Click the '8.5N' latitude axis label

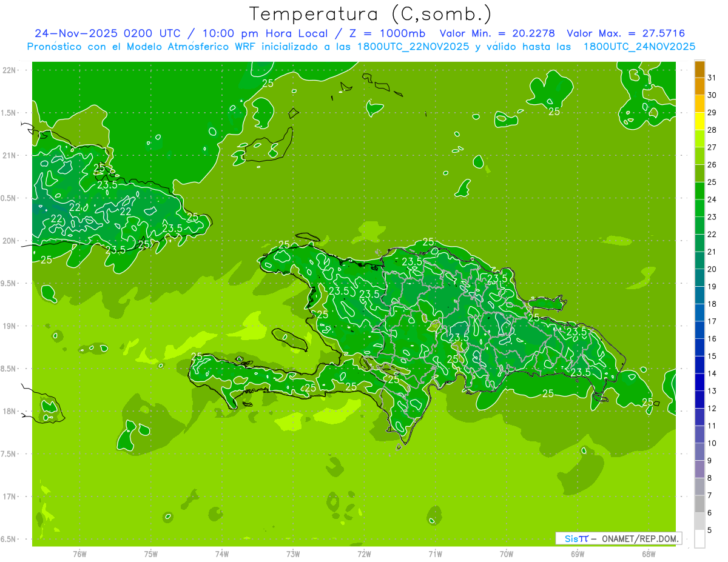(8, 369)
